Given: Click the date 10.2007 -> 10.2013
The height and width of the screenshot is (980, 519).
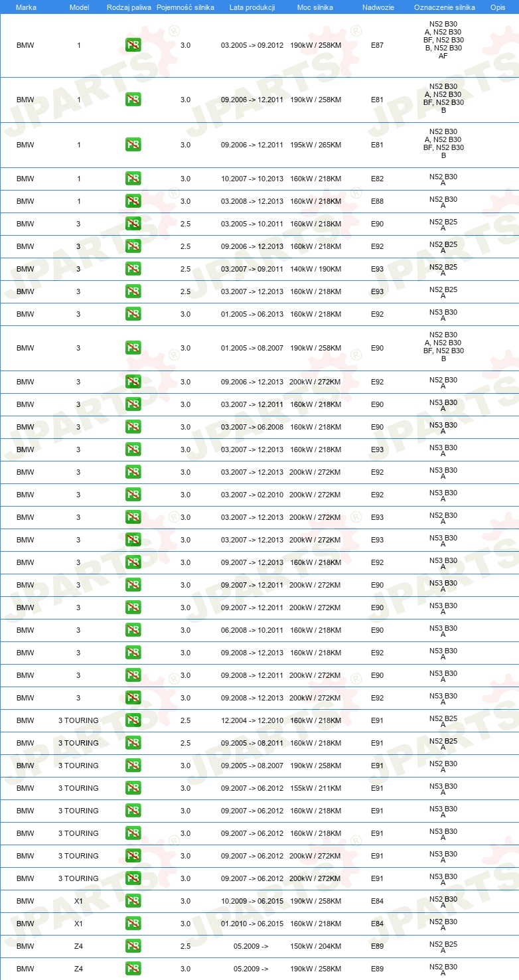Looking at the screenshot, I should [x=252, y=179].
